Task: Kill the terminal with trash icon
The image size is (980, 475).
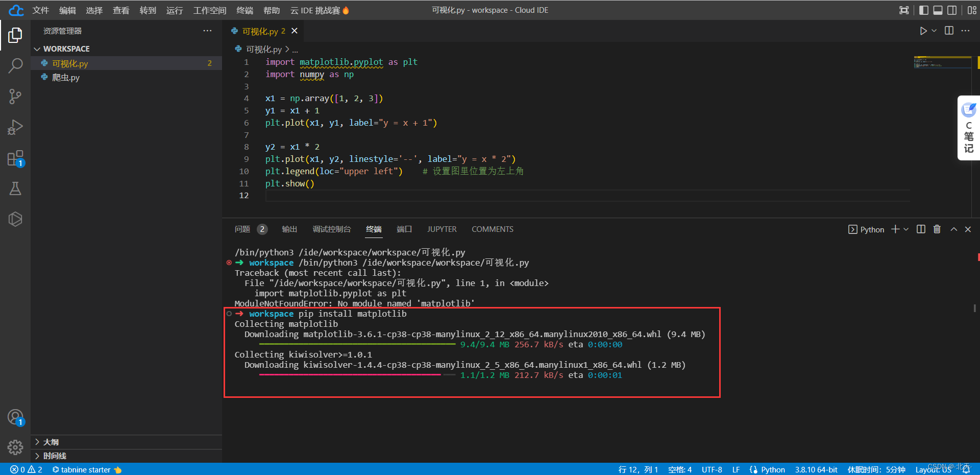Action: (x=937, y=229)
